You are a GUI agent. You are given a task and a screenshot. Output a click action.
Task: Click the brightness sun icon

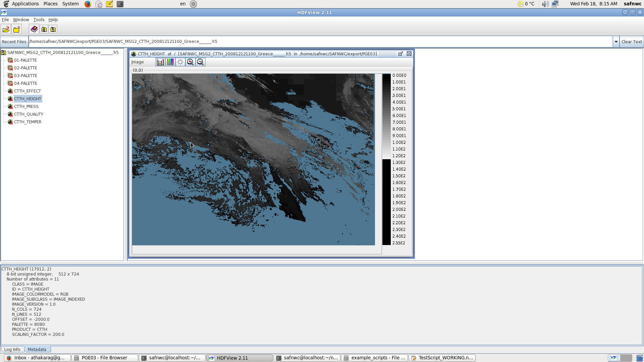click(180, 62)
